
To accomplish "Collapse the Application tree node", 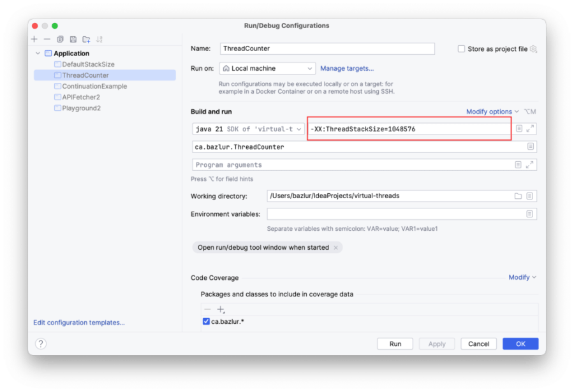I will pos(38,54).
